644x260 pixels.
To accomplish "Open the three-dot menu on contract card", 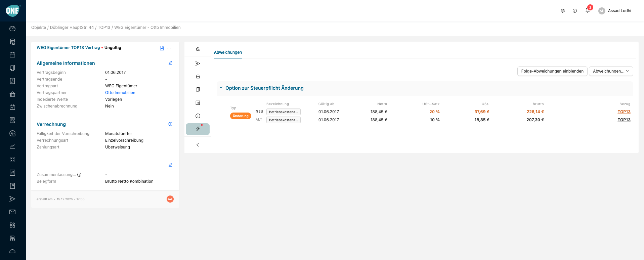I will point(169,48).
